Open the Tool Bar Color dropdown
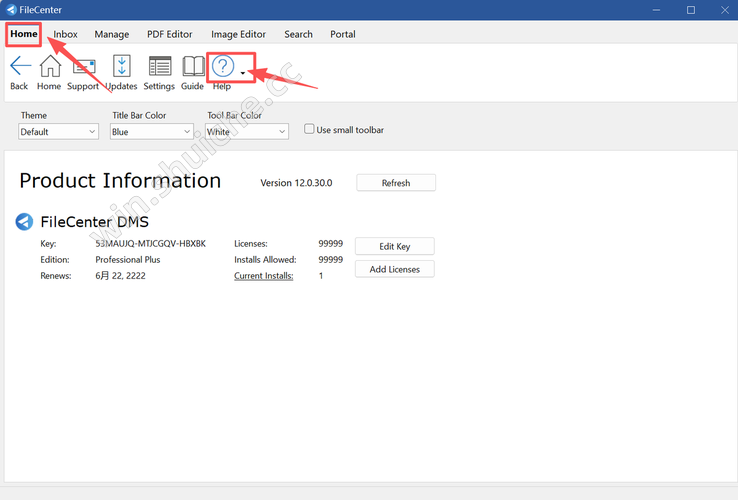738x500 pixels. coord(246,132)
